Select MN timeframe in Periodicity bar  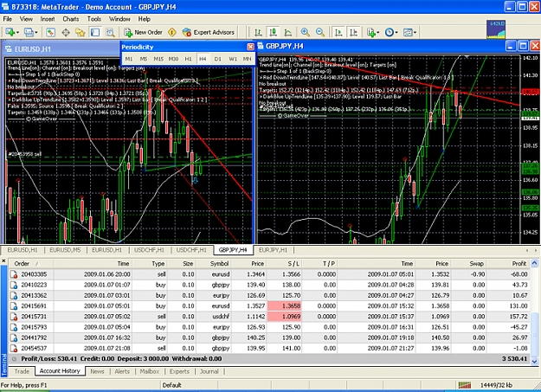[247, 59]
